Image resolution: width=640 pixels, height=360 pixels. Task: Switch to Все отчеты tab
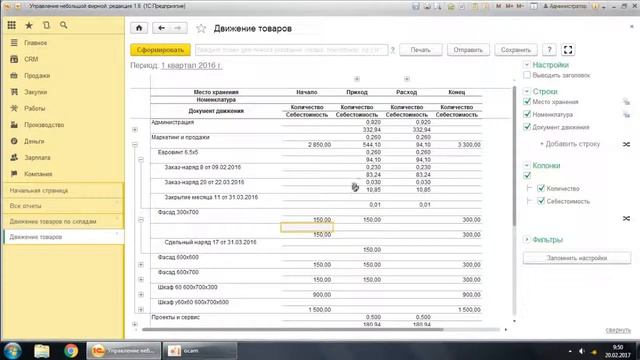click(x=63, y=206)
